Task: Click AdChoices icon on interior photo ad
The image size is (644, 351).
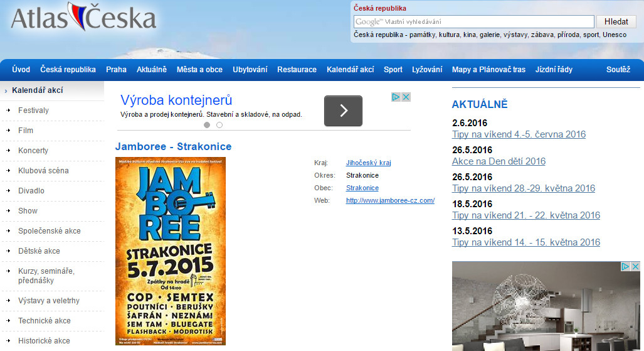Action: [625, 266]
